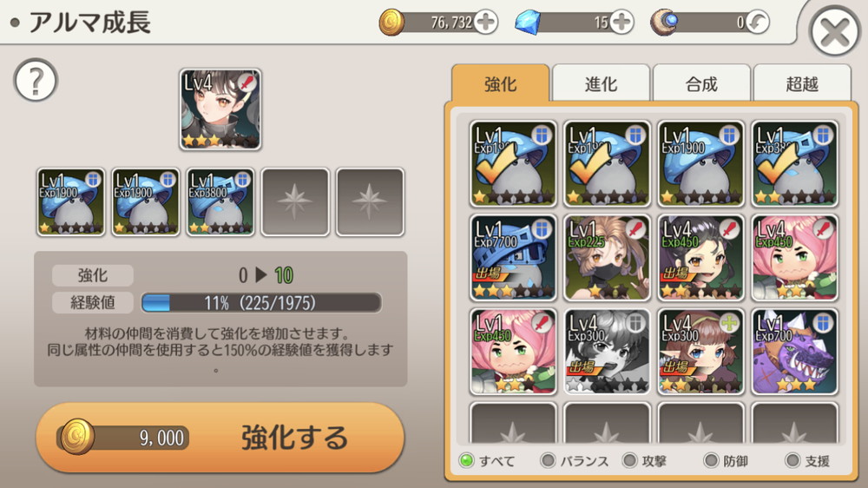Tap the moon currency refresh arrow

(x=757, y=23)
